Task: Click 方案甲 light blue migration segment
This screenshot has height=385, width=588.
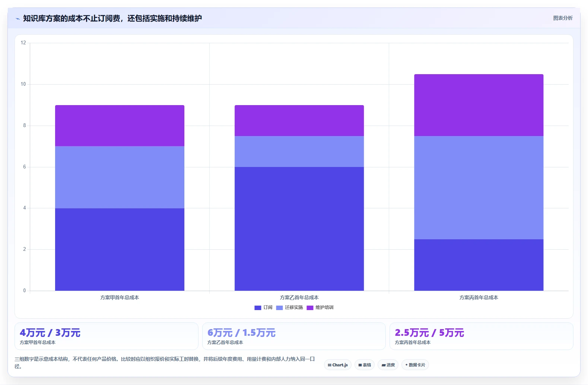Action: [x=120, y=177]
